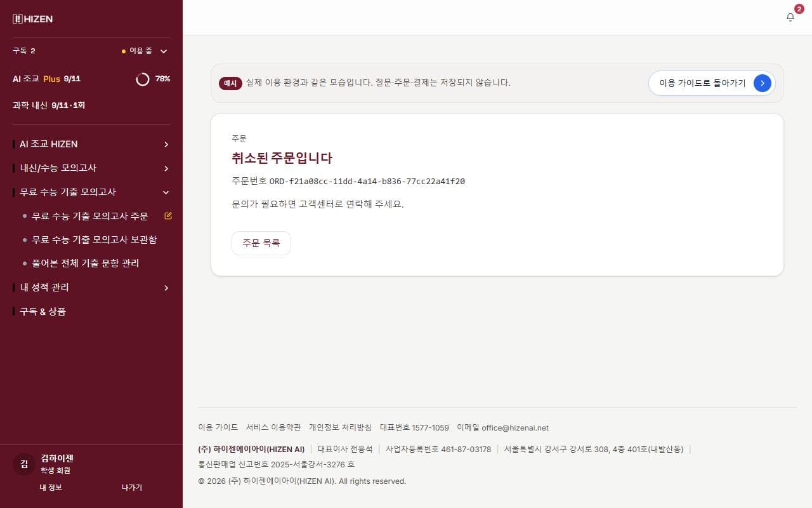Click the email office@hizenai.net
812x508 pixels.
pos(515,427)
